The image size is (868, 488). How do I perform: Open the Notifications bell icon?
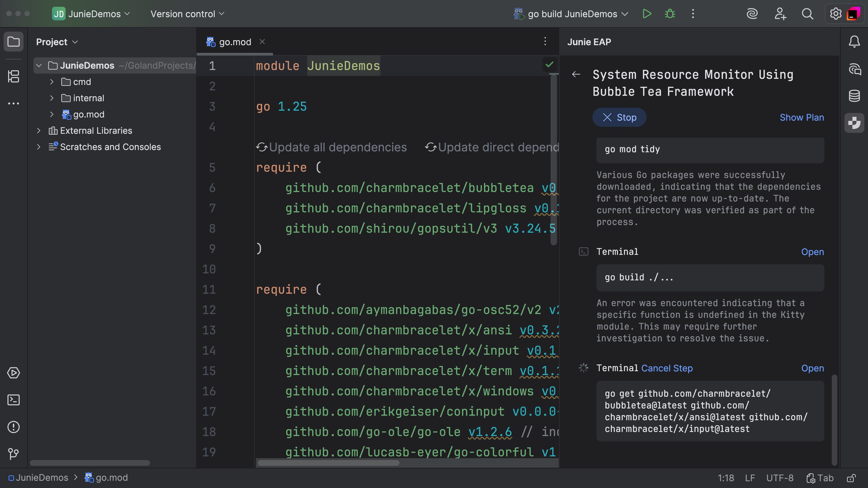(854, 42)
